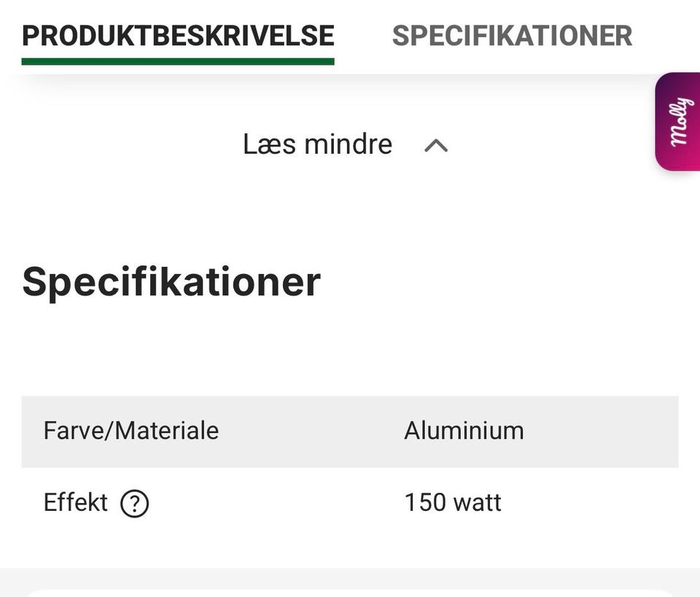The width and height of the screenshot is (700, 597).
Task: Click the Effekt label text
Action: point(76,503)
